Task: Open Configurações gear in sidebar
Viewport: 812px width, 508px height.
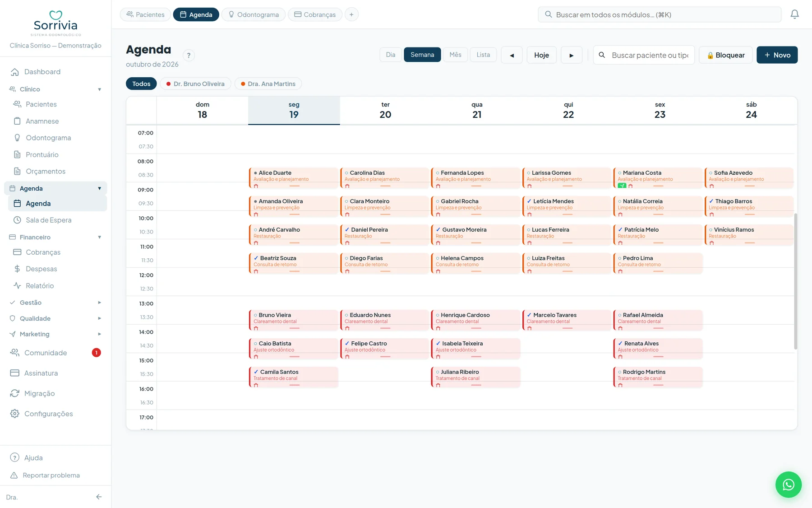Action: tap(55, 414)
